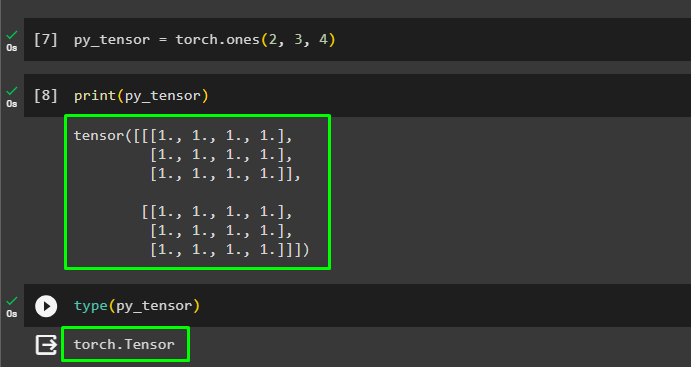Click the [8] execution count indicator
Image resolution: width=691 pixels, height=367 pixels.
[x=46, y=96]
